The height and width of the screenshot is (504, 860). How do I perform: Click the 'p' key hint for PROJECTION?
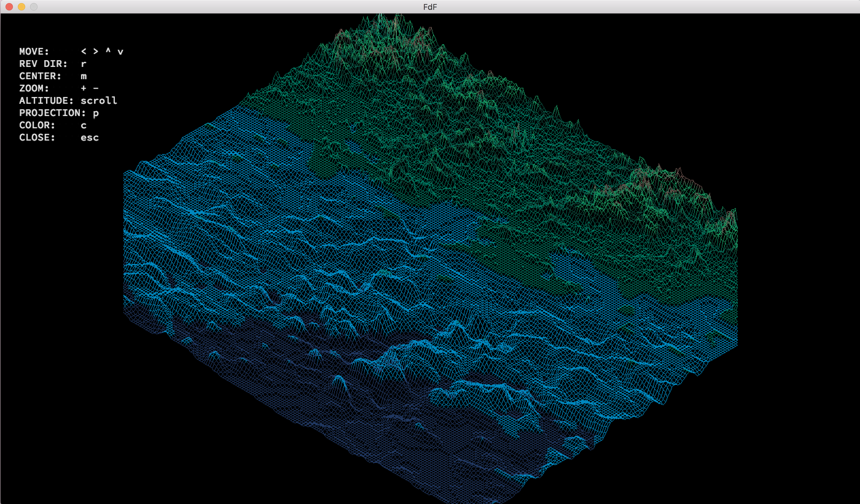click(x=96, y=114)
